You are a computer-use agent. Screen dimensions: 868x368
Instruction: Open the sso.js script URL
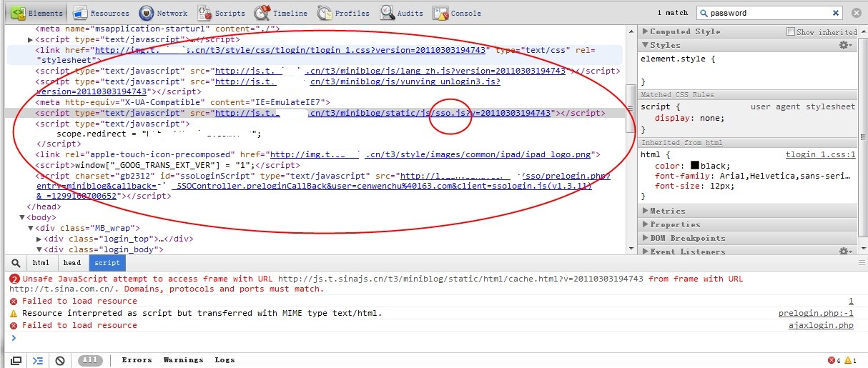[383, 113]
